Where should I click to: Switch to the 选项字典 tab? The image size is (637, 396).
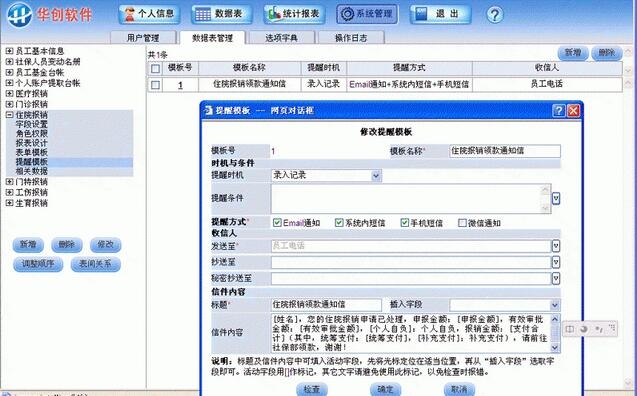pyautogui.click(x=282, y=38)
